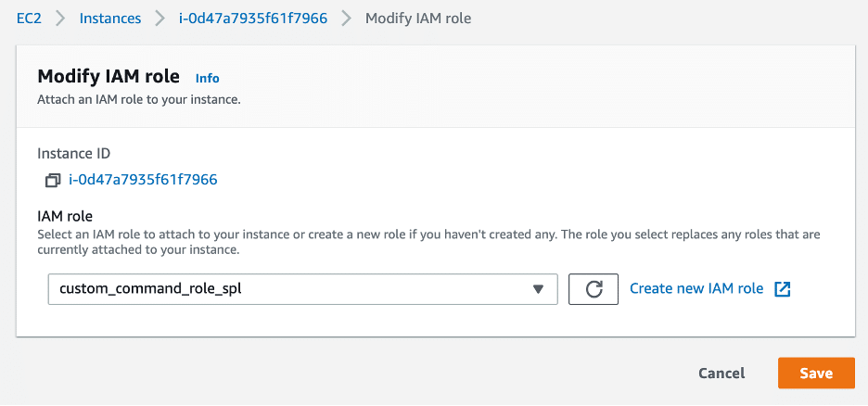Copy the instance ID using the copy icon

point(53,181)
